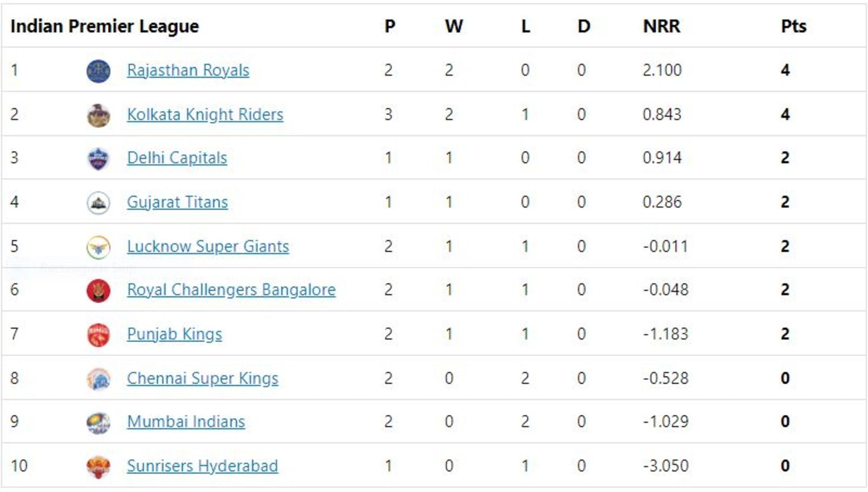Click the Chennai Super Kings emblem
This screenshot has height=492, width=868.
[x=99, y=378]
